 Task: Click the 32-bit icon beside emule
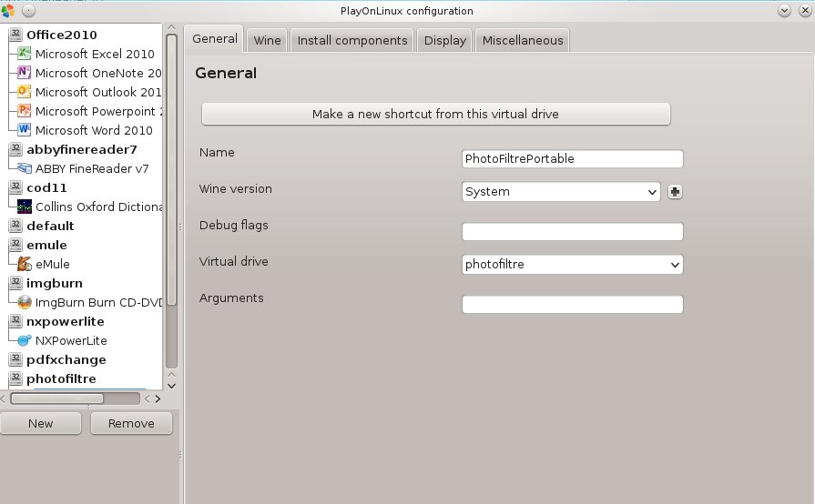(15, 245)
